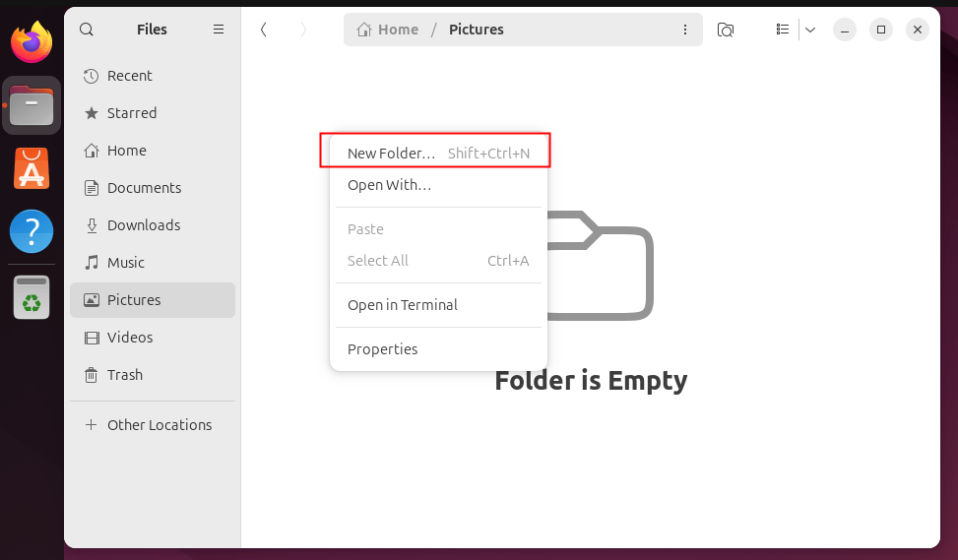Screen dimensions: 958x560
Task: Select Pictures in the sidebar
Action: click(153, 300)
